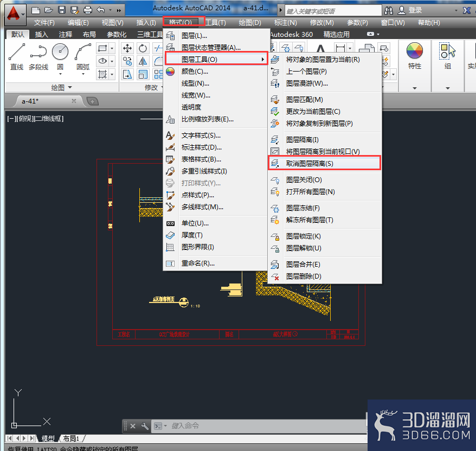Click the Plot print icon
476x451 pixels.
click(x=88, y=11)
